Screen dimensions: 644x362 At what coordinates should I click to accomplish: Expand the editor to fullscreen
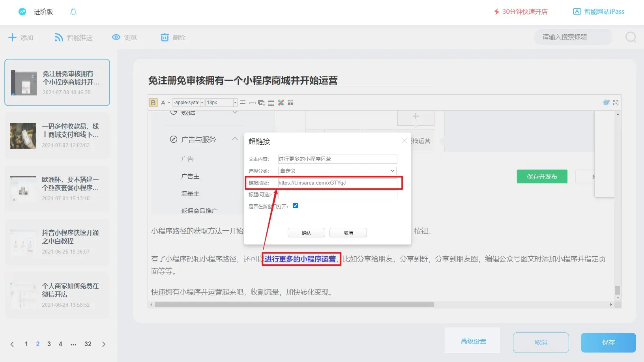(616, 103)
